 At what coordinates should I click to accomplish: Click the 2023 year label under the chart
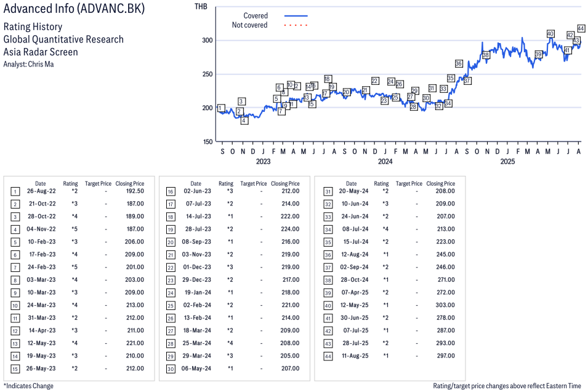(263, 161)
